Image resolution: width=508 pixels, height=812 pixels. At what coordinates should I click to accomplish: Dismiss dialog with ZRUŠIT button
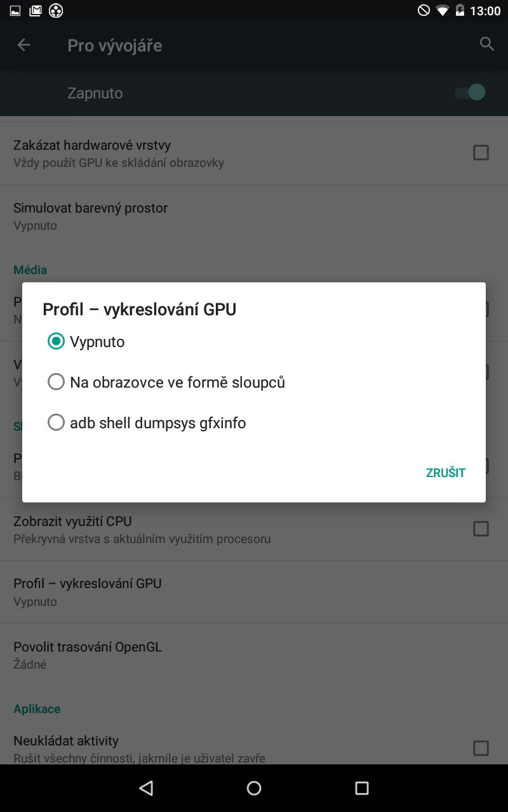pyautogui.click(x=446, y=473)
